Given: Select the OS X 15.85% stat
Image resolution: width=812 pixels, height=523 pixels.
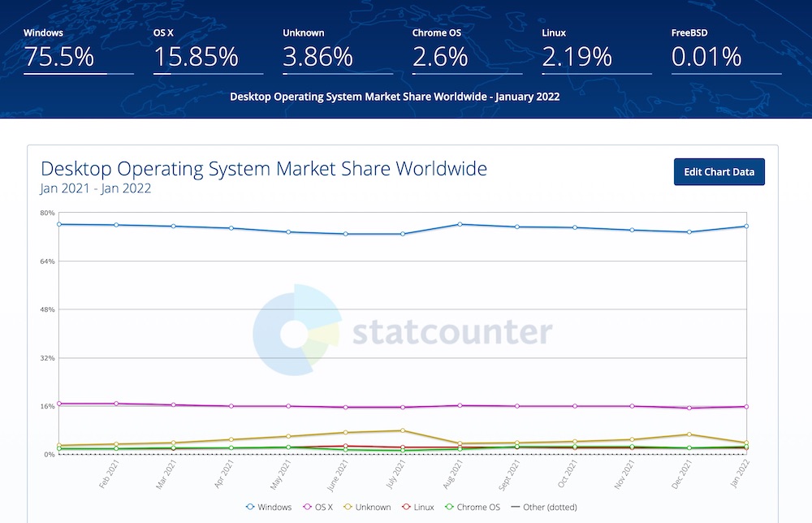Looking at the screenshot, I should (x=208, y=50).
